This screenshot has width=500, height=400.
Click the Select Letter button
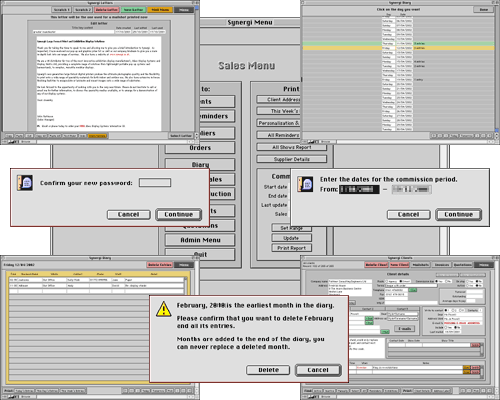click(x=181, y=136)
